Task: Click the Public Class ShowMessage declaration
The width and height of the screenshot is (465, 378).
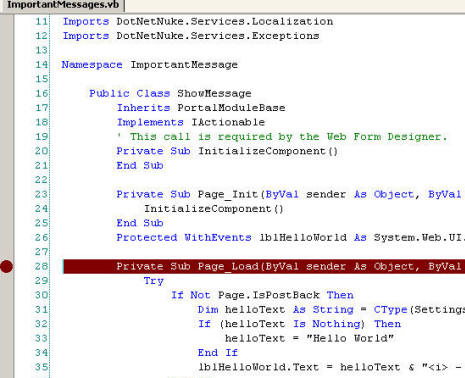Action: click(170, 93)
